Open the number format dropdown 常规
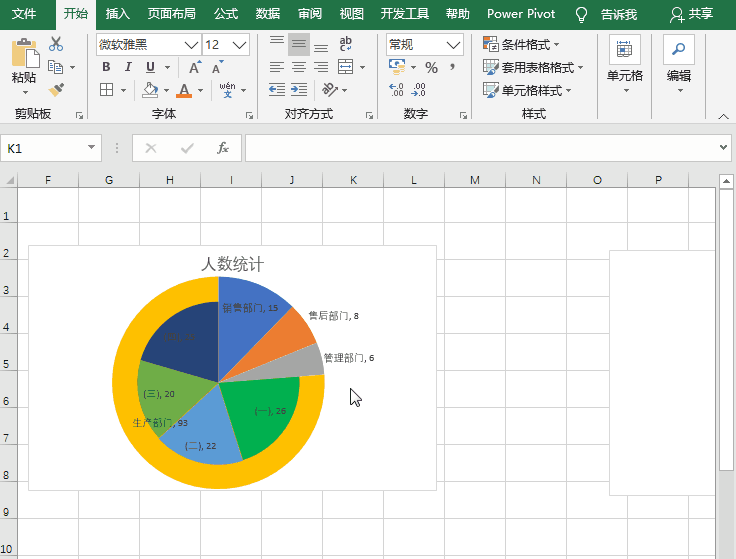The image size is (736, 559). tap(453, 45)
